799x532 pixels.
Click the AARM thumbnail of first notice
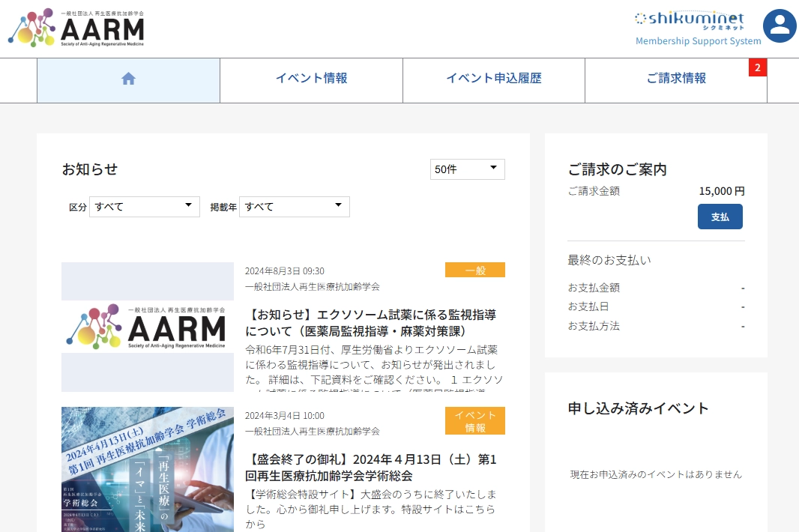147,327
